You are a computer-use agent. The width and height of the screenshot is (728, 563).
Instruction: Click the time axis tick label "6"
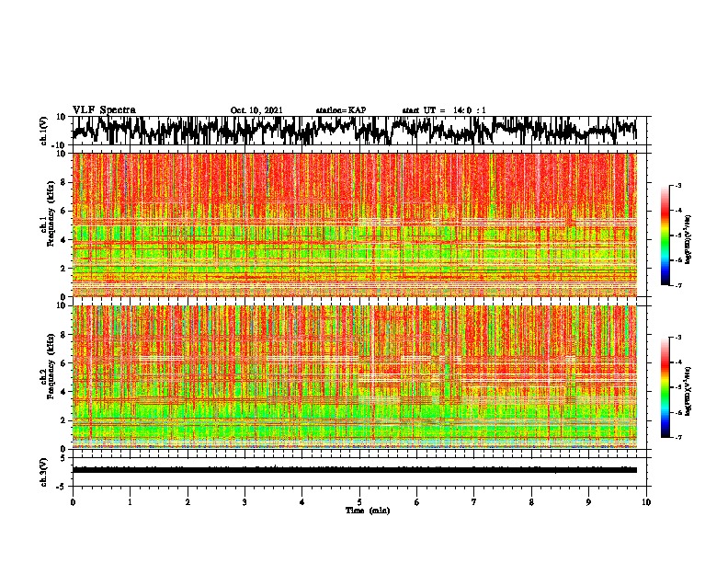coord(417,502)
